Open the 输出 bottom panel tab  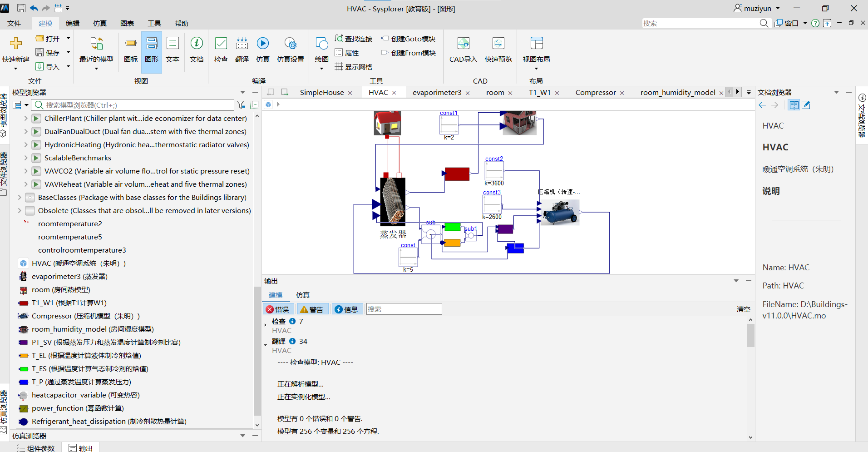pyautogui.click(x=81, y=448)
